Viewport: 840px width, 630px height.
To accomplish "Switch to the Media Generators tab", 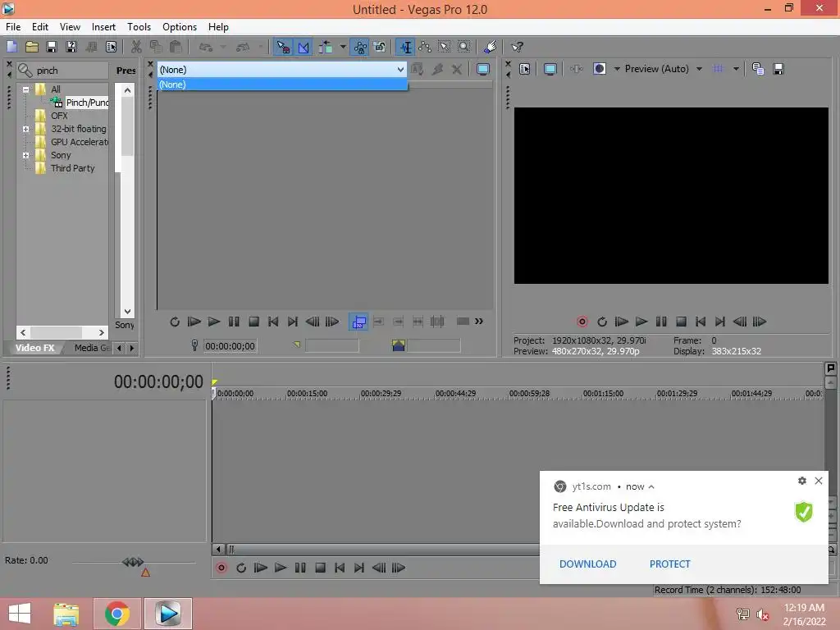I will pyautogui.click(x=92, y=348).
